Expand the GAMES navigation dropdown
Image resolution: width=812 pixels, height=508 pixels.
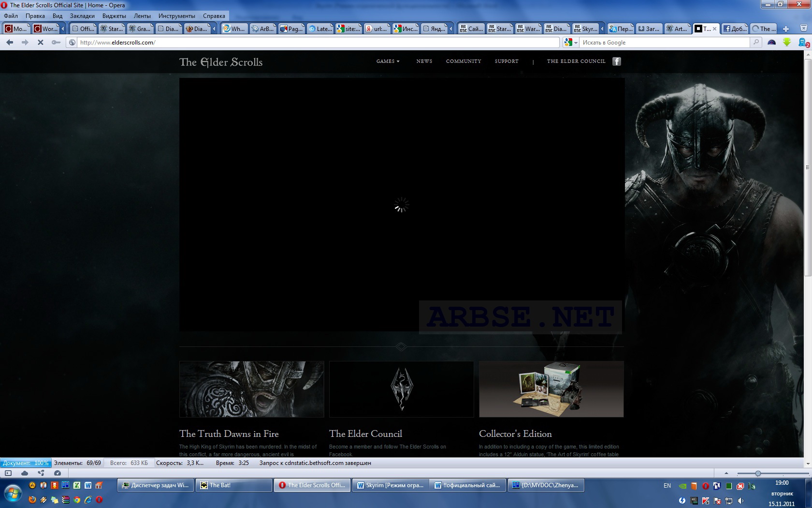coord(388,61)
